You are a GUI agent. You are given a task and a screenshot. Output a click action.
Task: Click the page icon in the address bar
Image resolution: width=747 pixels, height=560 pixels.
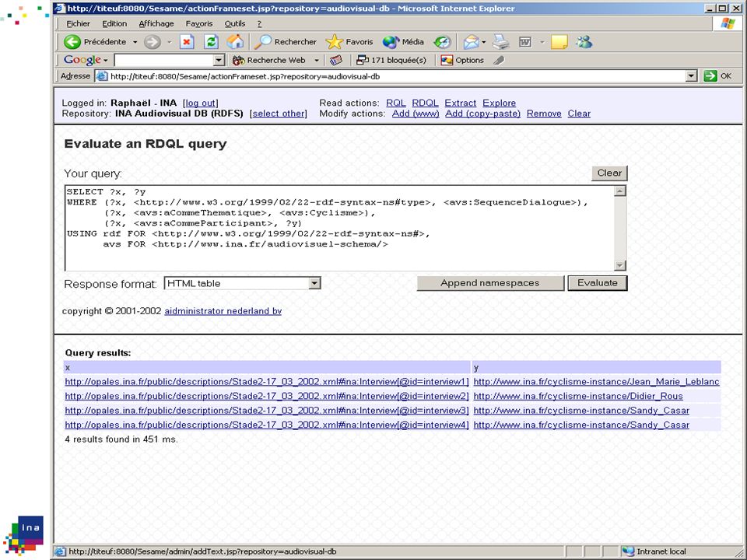101,76
